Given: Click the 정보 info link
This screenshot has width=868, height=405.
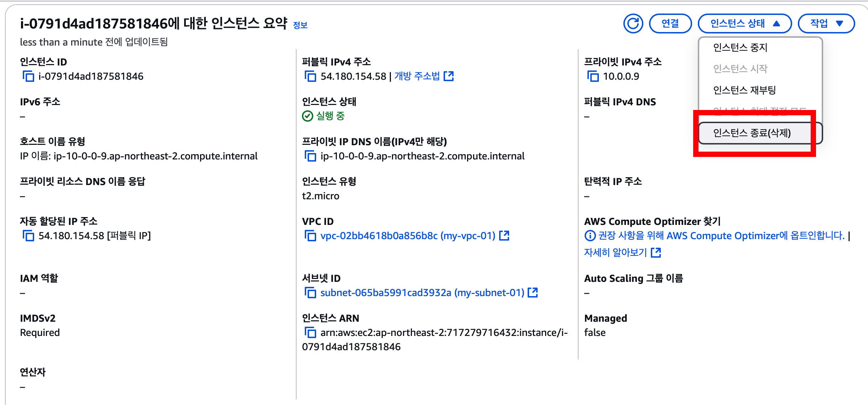Looking at the screenshot, I should pyautogui.click(x=300, y=25).
